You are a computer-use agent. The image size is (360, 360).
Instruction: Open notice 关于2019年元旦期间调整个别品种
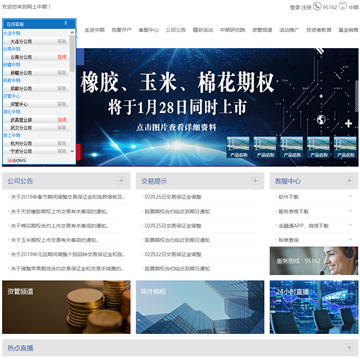tap(68, 254)
